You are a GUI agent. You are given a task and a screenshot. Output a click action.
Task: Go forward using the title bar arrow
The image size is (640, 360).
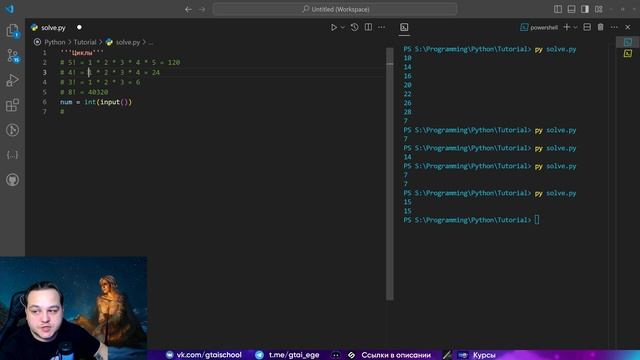(202, 9)
